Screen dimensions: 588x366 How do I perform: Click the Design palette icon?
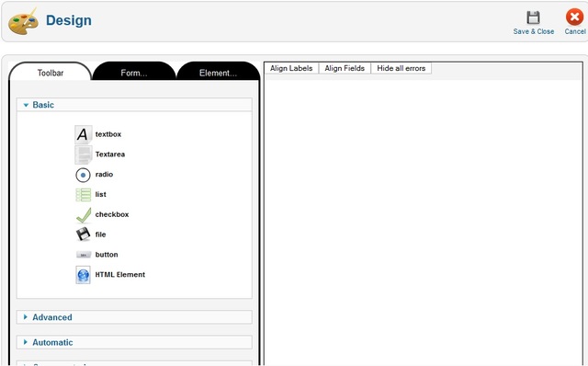[x=23, y=22]
